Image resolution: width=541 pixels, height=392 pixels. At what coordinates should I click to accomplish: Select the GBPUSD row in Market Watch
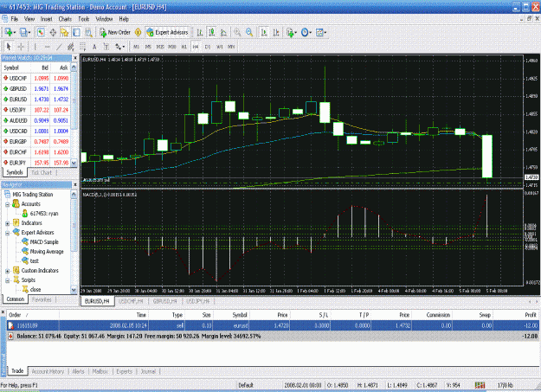35,88
